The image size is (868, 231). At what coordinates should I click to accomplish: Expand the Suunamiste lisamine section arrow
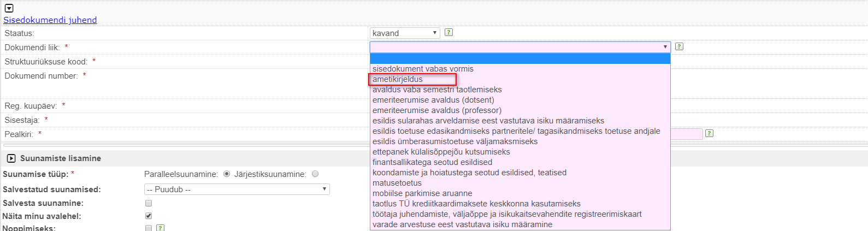click(11, 158)
